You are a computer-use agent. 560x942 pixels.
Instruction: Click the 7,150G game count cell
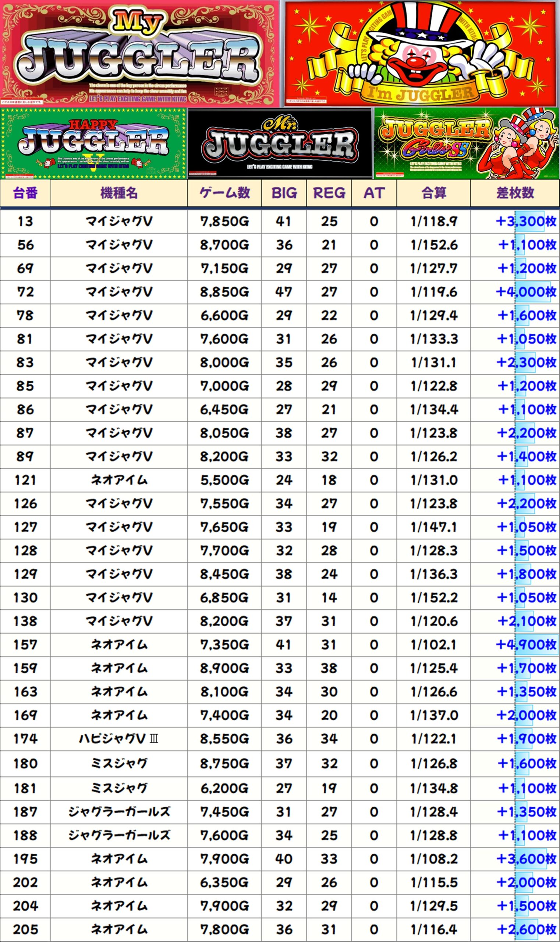pos(224,269)
